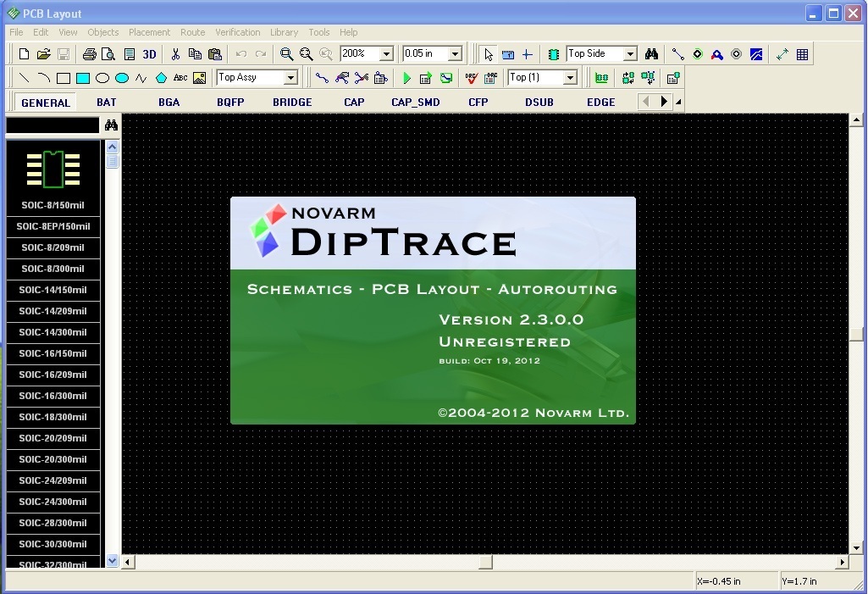Click the Cut scissors icon
This screenshot has height=594, width=868.
[175, 54]
